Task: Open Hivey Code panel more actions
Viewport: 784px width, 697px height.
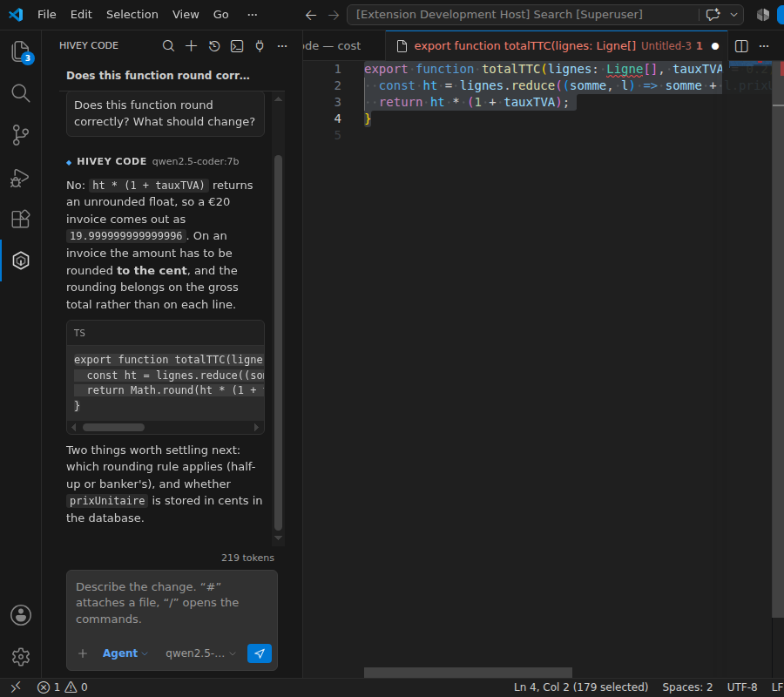Action: tap(282, 46)
